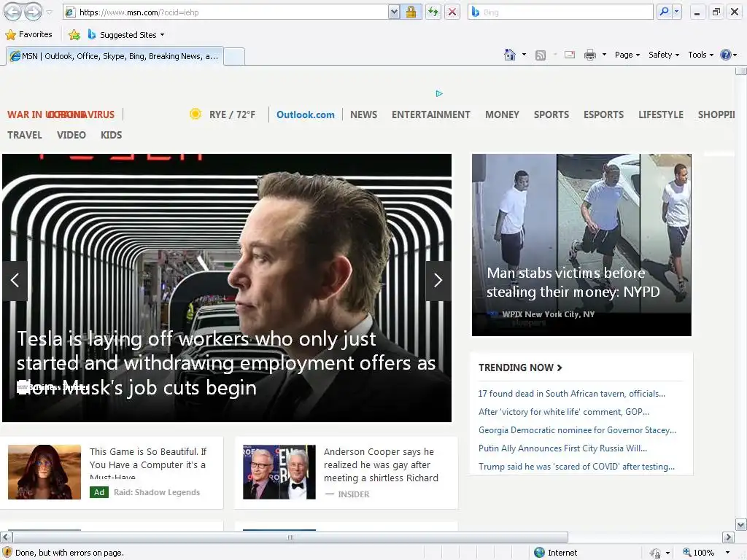Screen dimensions: 747x560
Task: Open the Safety menu
Action: pos(664,55)
